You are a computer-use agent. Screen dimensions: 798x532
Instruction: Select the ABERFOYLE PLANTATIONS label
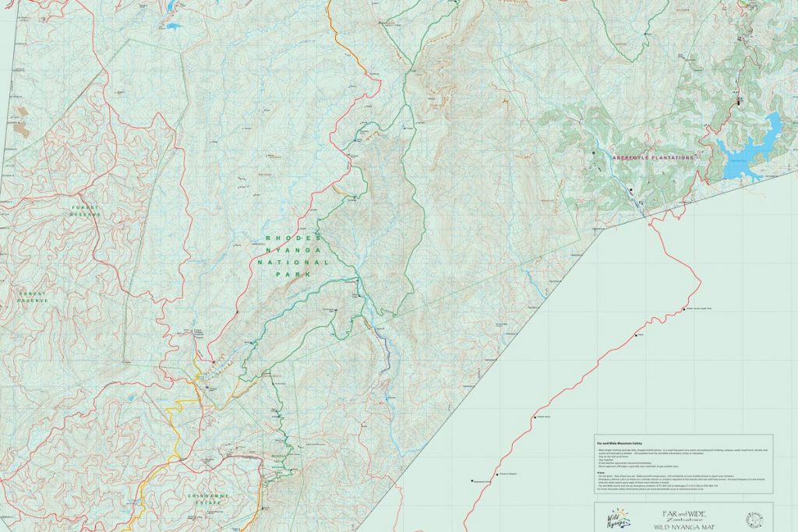click(x=655, y=156)
